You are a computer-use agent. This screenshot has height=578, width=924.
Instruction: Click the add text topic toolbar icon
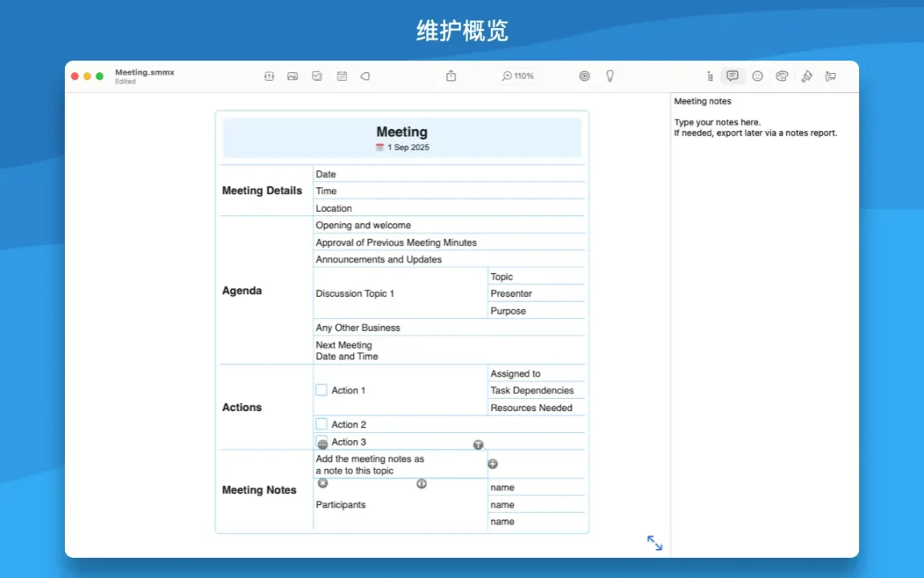(x=269, y=76)
